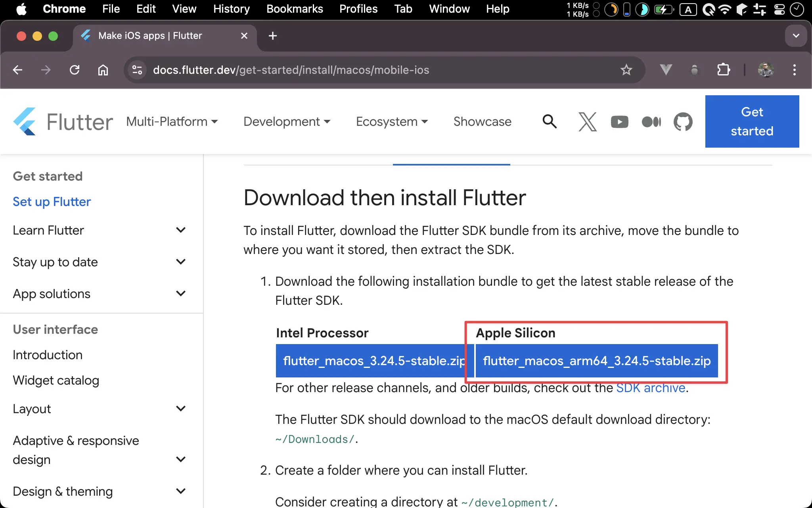Open the Development dropdown
The height and width of the screenshot is (508, 812).
pyautogui.click(x=287, y=121)
